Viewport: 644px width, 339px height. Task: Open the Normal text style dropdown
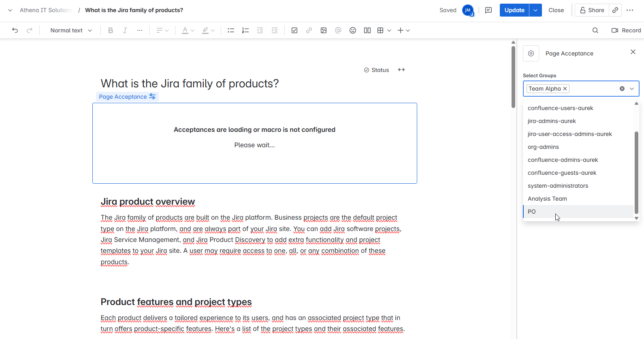click(71, 30)
